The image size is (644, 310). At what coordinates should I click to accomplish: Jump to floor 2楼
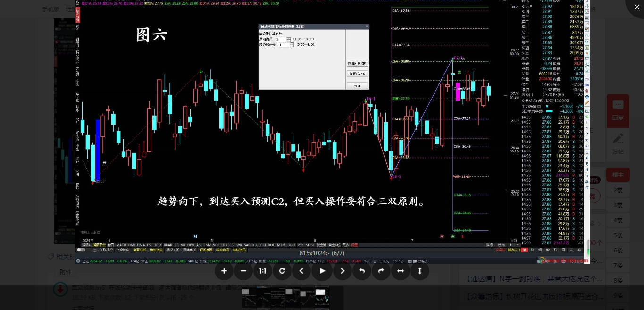point(618,190)
